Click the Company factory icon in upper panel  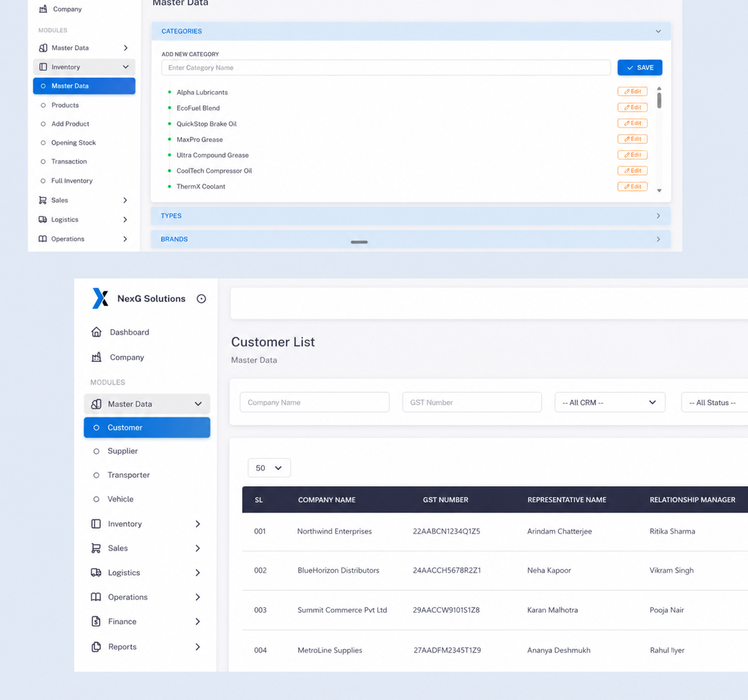pyautogui.click(x=43, y=9)
